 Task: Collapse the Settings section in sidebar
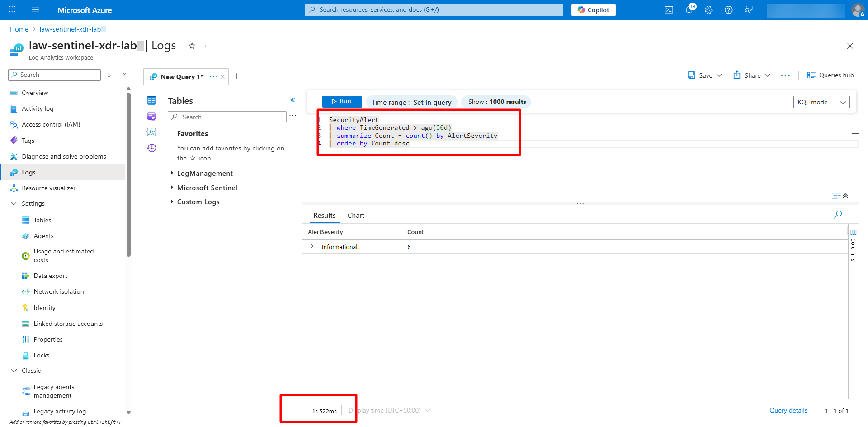click(x=14, y=204)
